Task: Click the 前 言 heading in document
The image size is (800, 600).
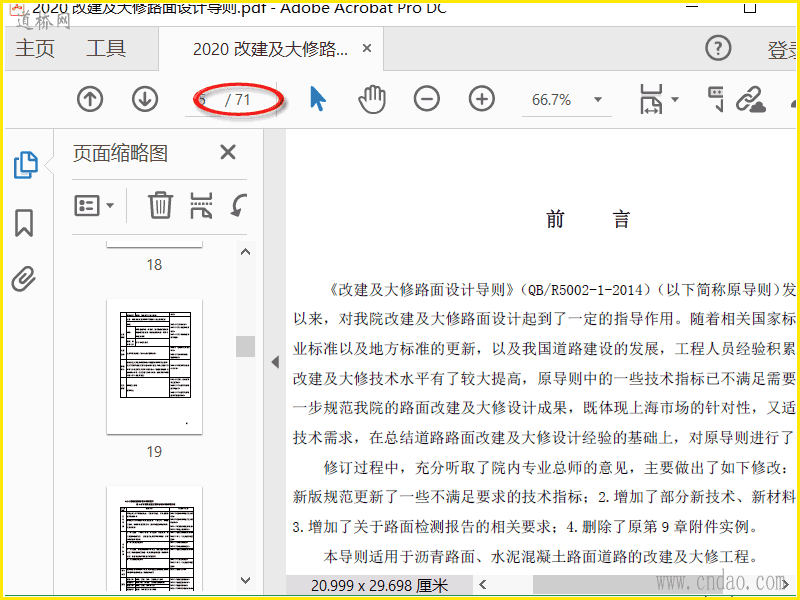Action: (588, 219)
